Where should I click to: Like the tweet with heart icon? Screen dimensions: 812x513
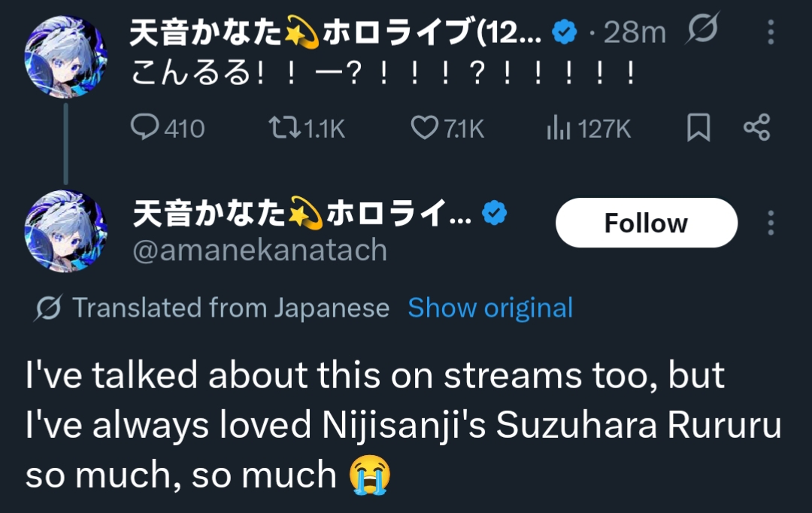[x=424, y=128]
